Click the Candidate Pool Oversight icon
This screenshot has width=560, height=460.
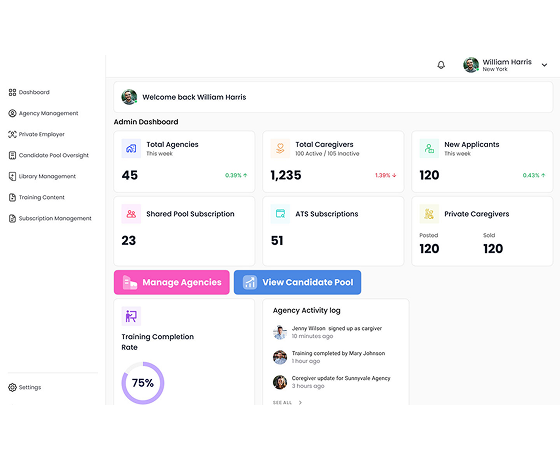coord(12,155)
